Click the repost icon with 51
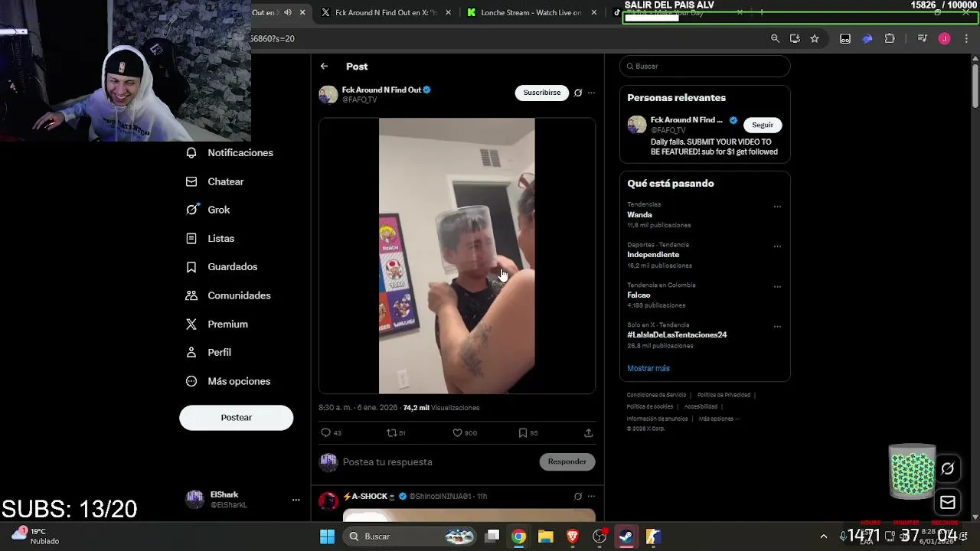980x551 pixels. pyautogui.click(x=396, y=433)
